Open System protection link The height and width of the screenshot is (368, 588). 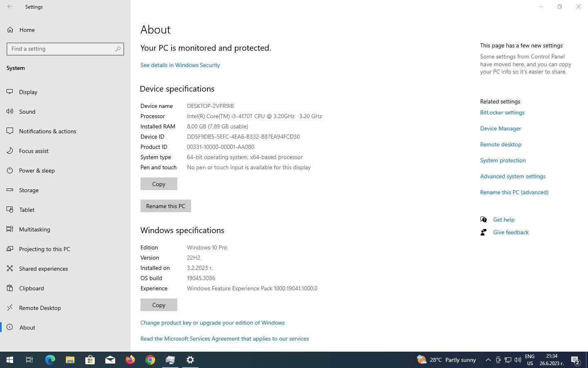503,160
